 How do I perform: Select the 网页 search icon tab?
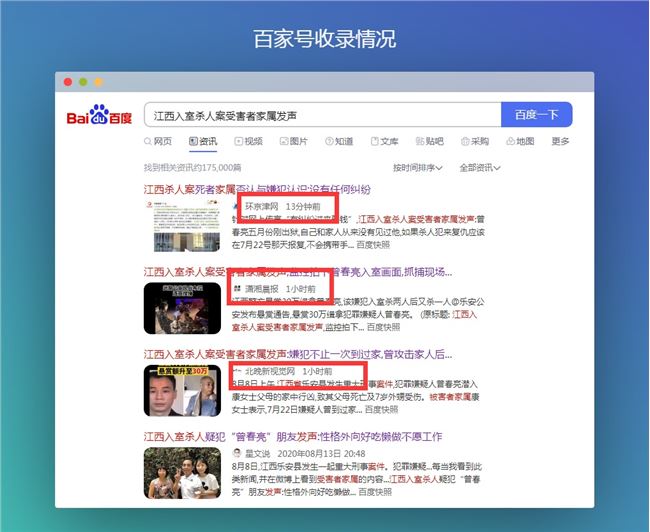pyautogui.click(x=158, y=141)
